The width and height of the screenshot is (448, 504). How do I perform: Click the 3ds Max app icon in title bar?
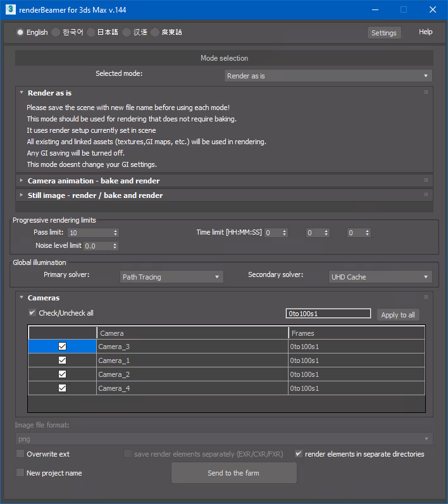11,9
